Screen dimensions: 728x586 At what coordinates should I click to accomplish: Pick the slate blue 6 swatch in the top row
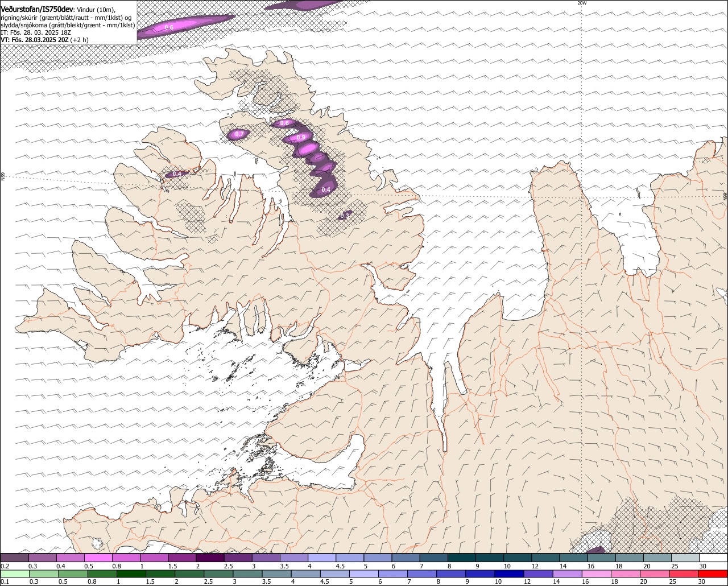point(406,558)
